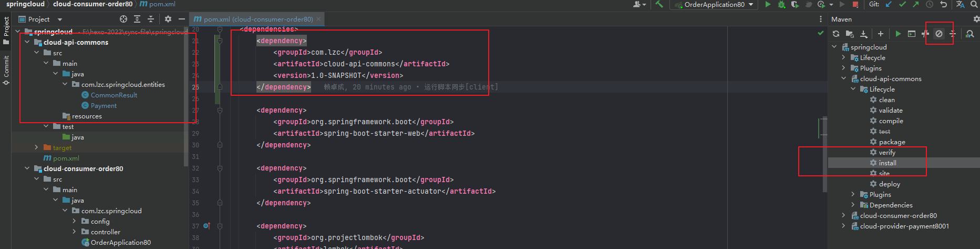Close the pom.xml editor tab
980x249 pixels.
[x=319, y=19]
